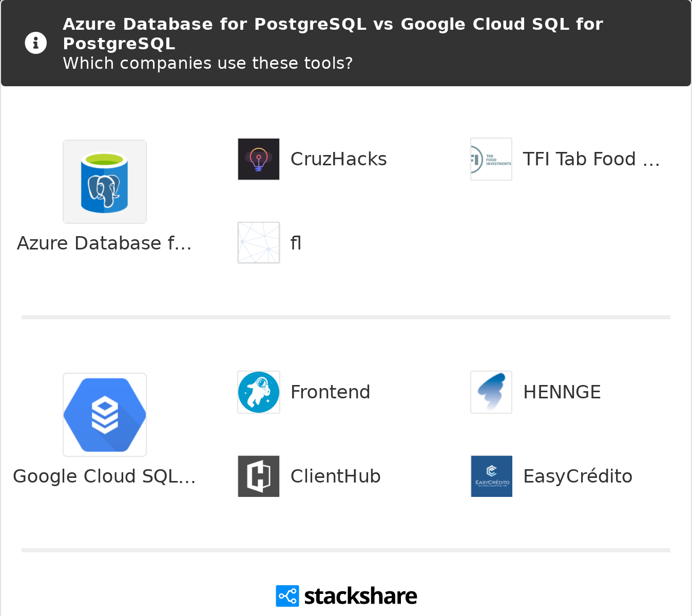Open the EasyCrédito company link

pos(578,476)
